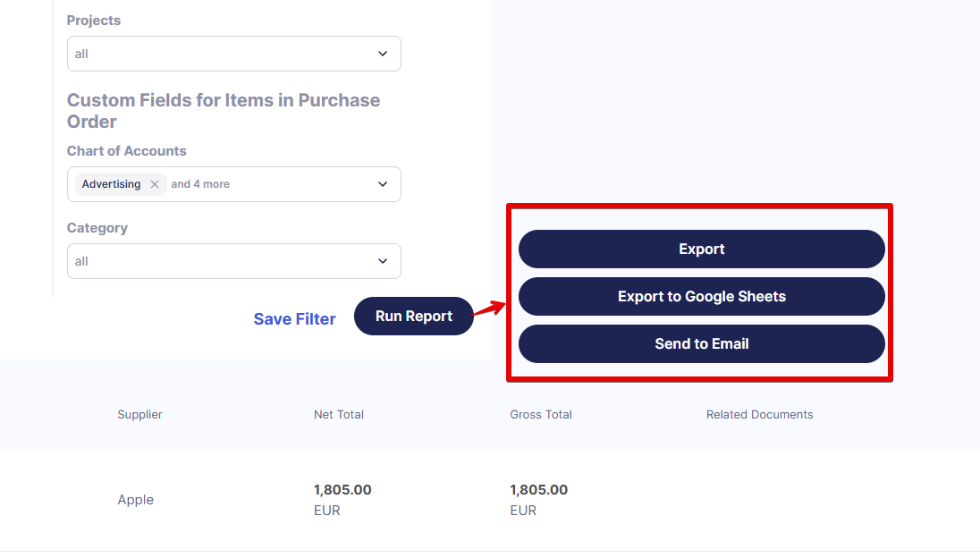Select the Apple supplier row
Image resolution: width=980 pixels, height=558 pixels.
(136, 500)
